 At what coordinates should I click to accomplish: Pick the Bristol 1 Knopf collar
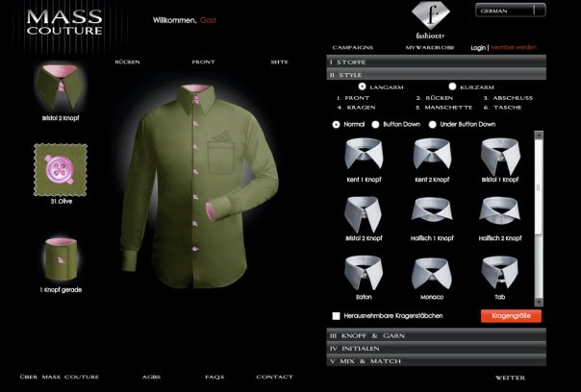(x=500, y=154)
